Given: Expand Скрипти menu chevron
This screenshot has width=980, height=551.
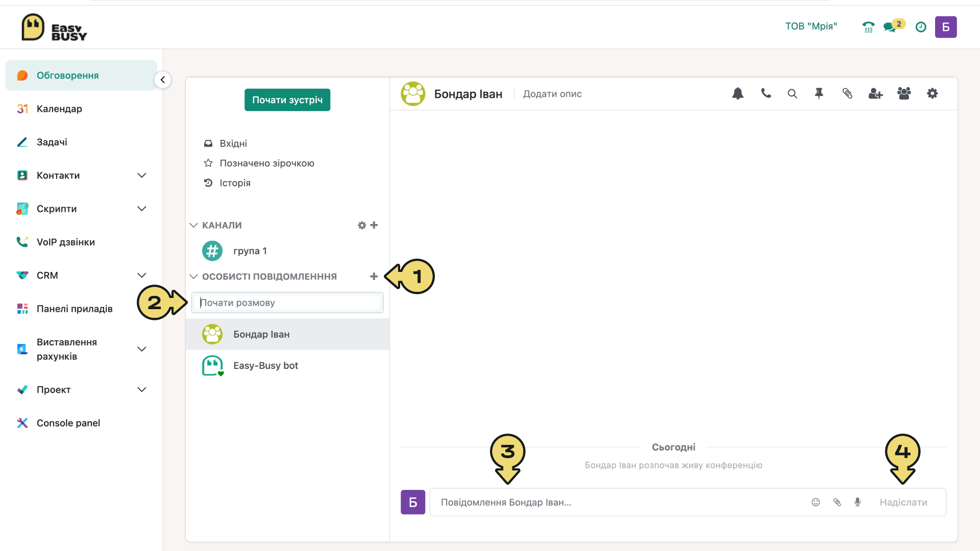Looking at the screenshot, I should [x=142, y=209].
